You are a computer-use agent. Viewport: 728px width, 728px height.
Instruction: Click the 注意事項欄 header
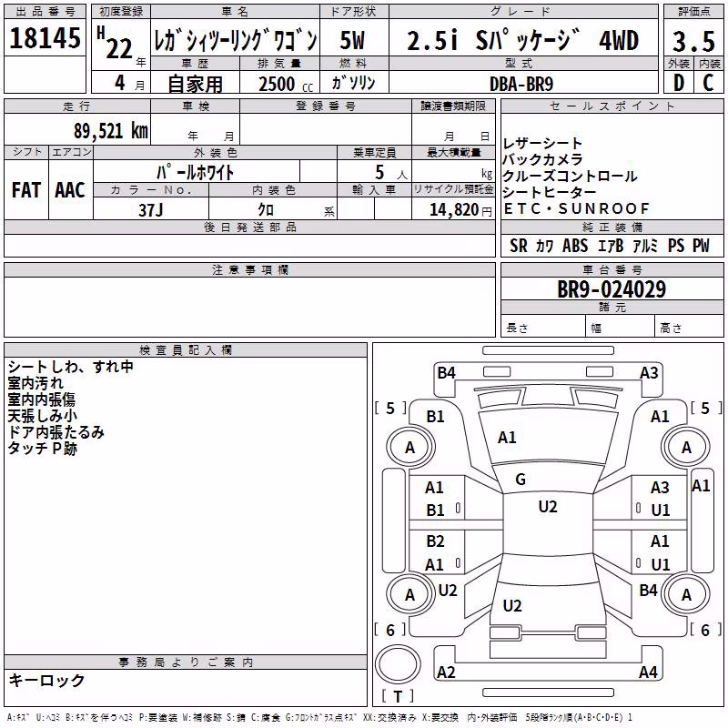point(249,269)
